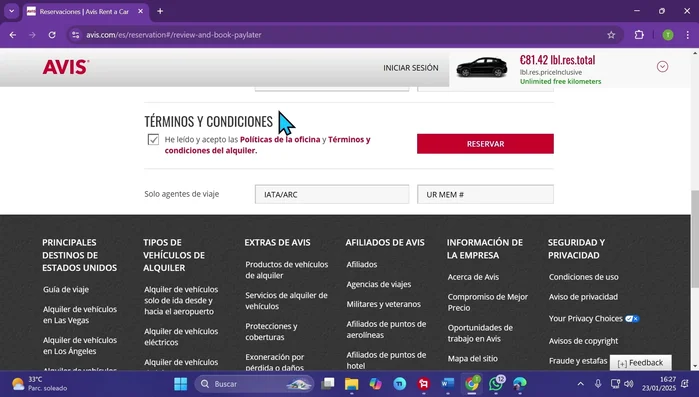Open File Explorer from the taskbar
Viewport: 699px width, 397px height.
(x=352, y=384)
